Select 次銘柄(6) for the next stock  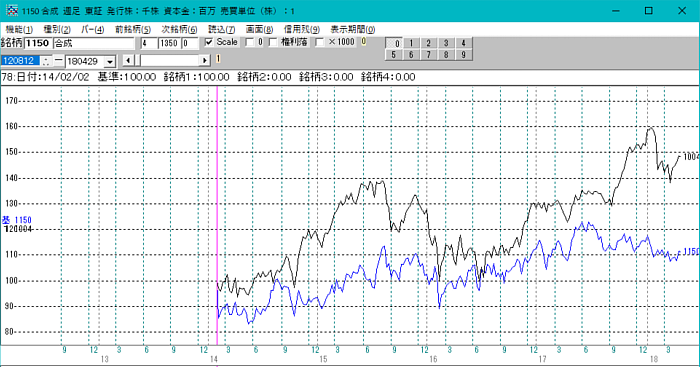pos(179,29)
